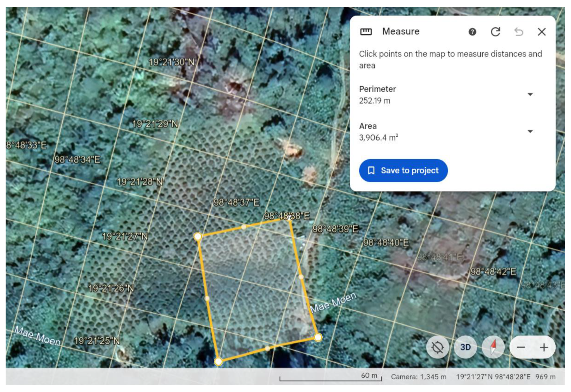
Task: Click the ruler Measure icon
Action: pos(366,32)
